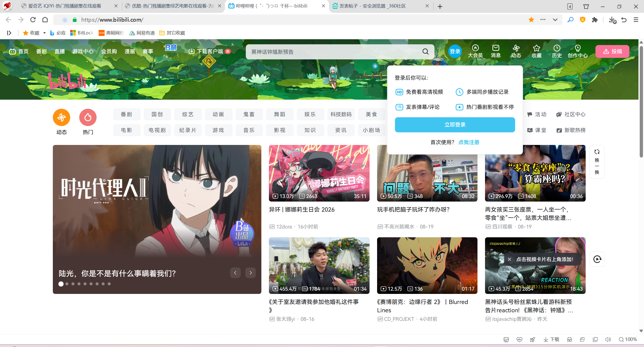Viewport: 644px width, 347px height.
Task: Select the 科技数码 category
Action: [x=341, y=114]
